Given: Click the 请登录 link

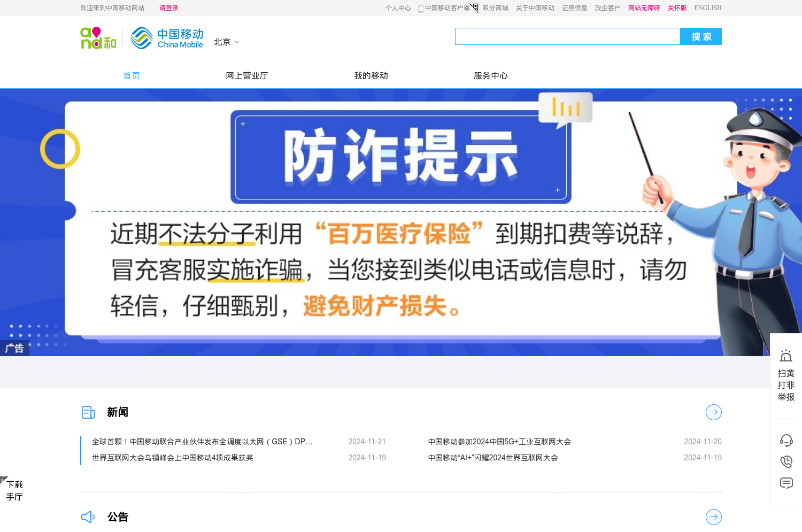Looking at the screenshot, I should tap(169, 8).
